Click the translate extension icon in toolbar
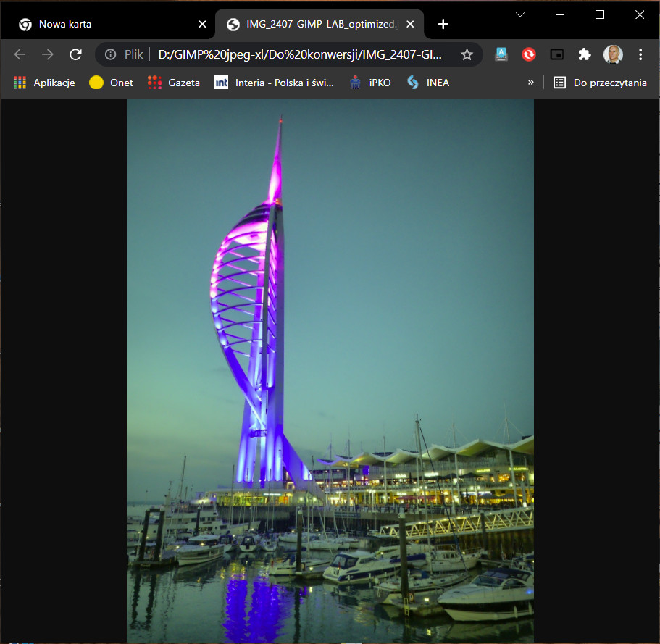The height and width of the screenshot is (644, 660). pos(501,54)
